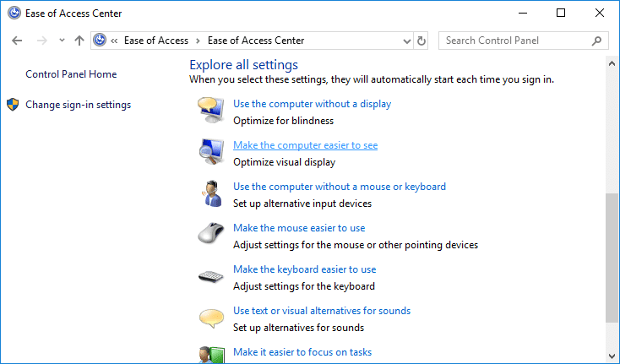Click the speech bubble icon for sound alternatives
The image size is (620, 364).
(209, 318)
